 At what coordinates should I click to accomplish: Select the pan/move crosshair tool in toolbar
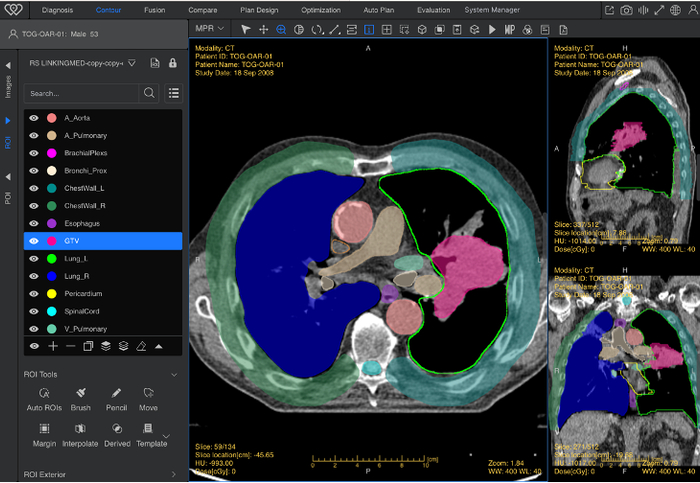click(x=263, y=30)
